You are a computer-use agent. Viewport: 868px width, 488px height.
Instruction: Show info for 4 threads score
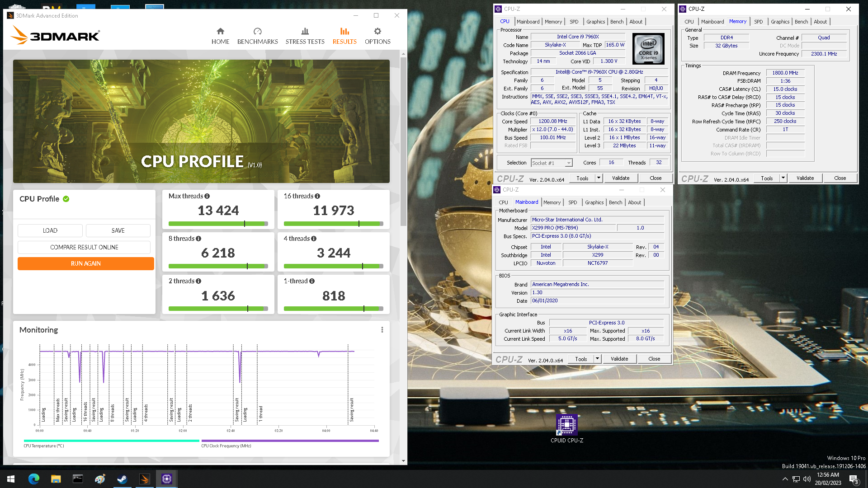[314, 239]
